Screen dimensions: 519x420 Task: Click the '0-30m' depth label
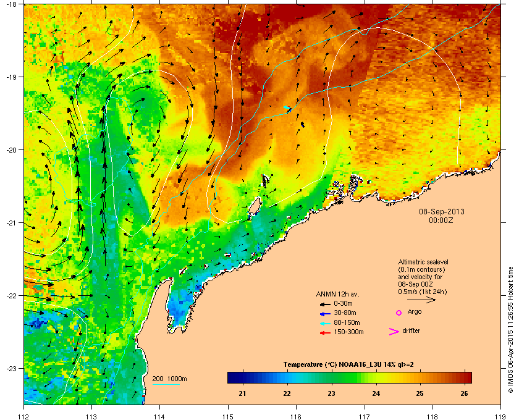(x=344, y=303)
